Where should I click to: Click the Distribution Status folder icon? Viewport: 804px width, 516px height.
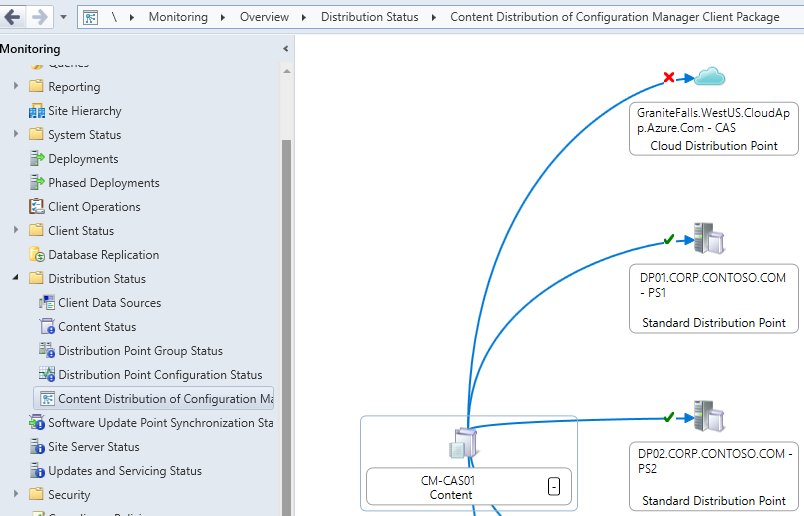coord(36,278)
